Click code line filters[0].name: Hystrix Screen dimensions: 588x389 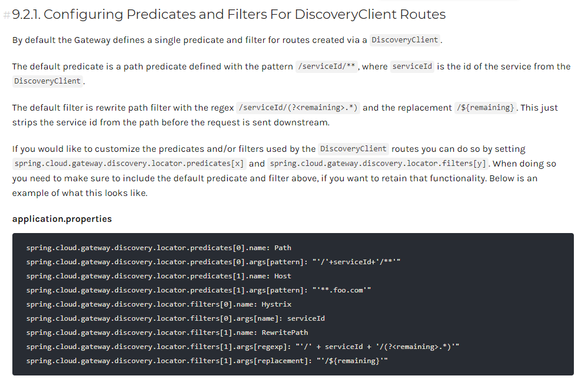[x=158, y=304]
